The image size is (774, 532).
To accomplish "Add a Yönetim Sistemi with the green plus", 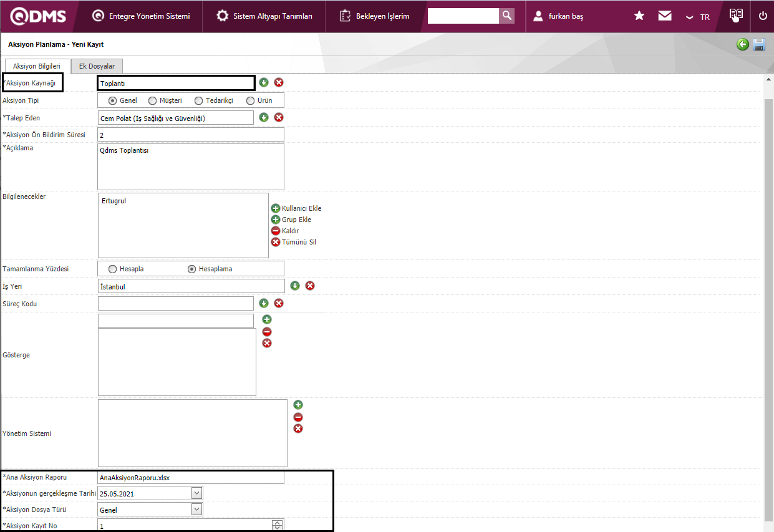I will point(298,405).
